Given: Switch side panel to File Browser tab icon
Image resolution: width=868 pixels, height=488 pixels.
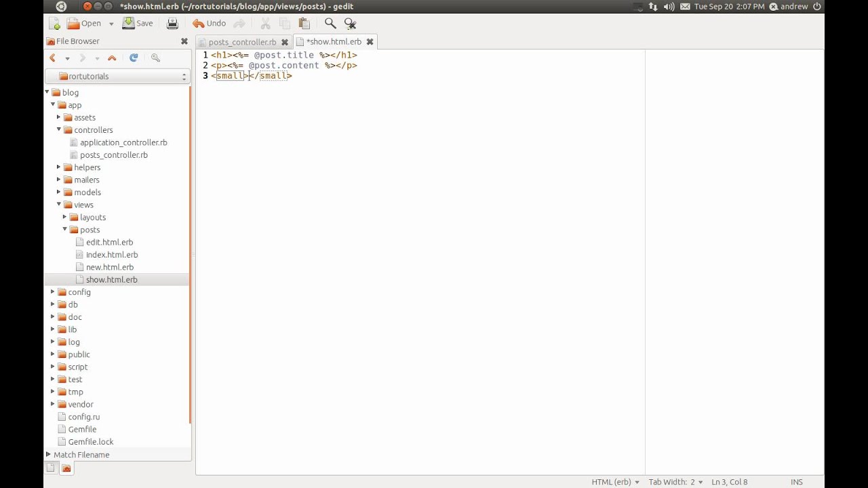Looking at the screenshot, I should coord(66,468).
